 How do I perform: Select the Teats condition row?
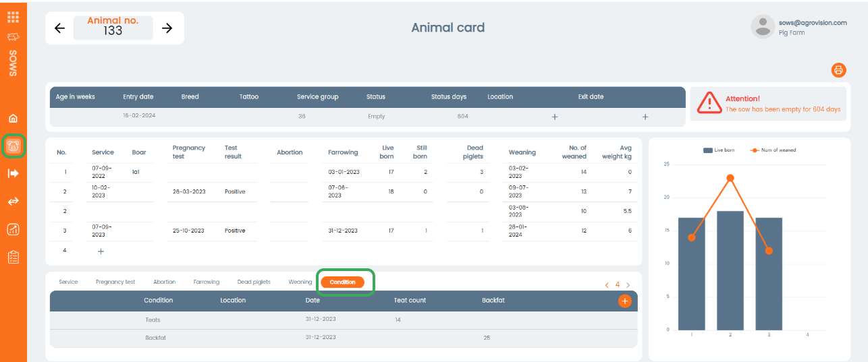(344, 320)
